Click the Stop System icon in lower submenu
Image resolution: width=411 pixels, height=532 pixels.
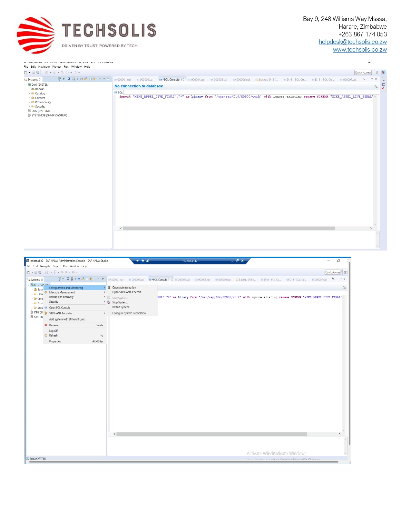click(x=109, y=302)
